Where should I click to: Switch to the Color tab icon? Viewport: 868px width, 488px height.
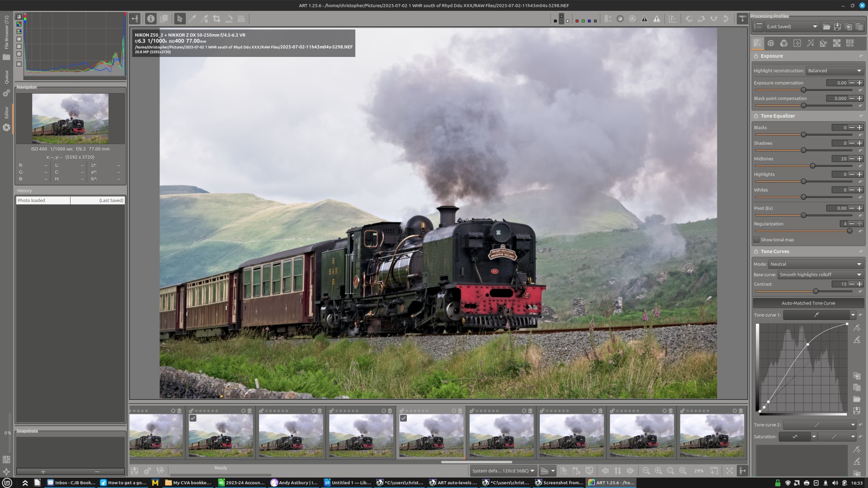coord(783,43)
